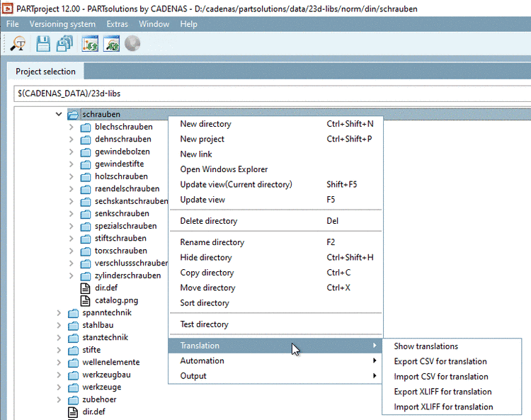Choose Move directory

(x=275, y=288)
